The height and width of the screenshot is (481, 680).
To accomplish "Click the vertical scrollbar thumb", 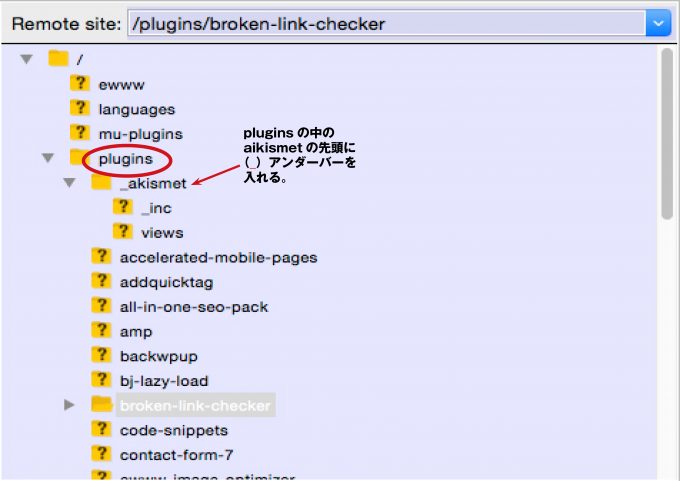I will tap(667, 130).
